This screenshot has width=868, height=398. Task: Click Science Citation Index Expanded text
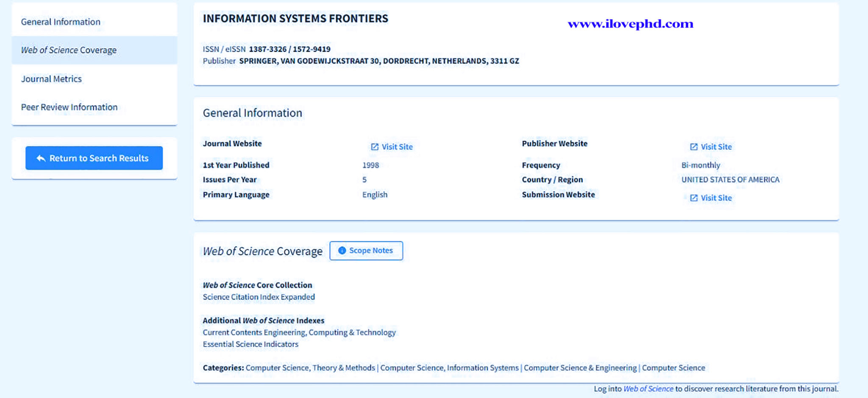(259, 297)
